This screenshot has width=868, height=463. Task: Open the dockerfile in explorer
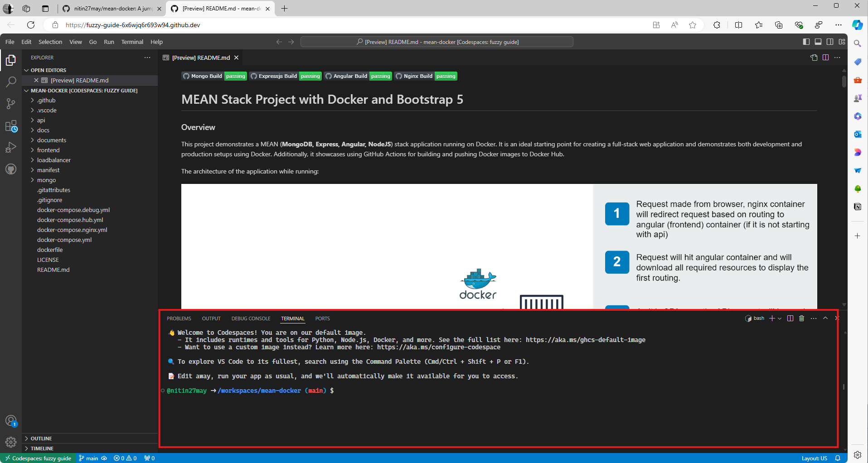tap(90, 250)
